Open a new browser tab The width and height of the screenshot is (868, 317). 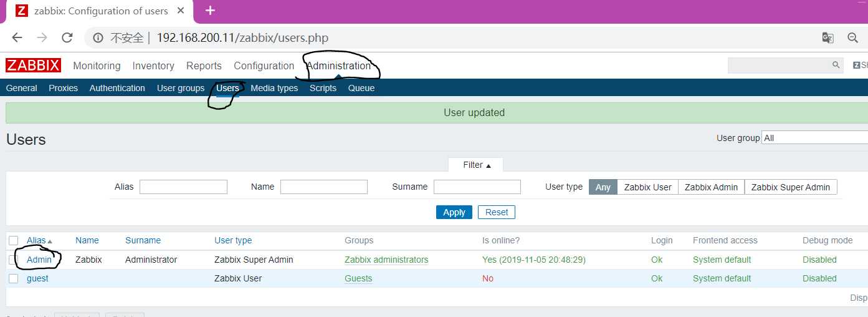(210, 11)
